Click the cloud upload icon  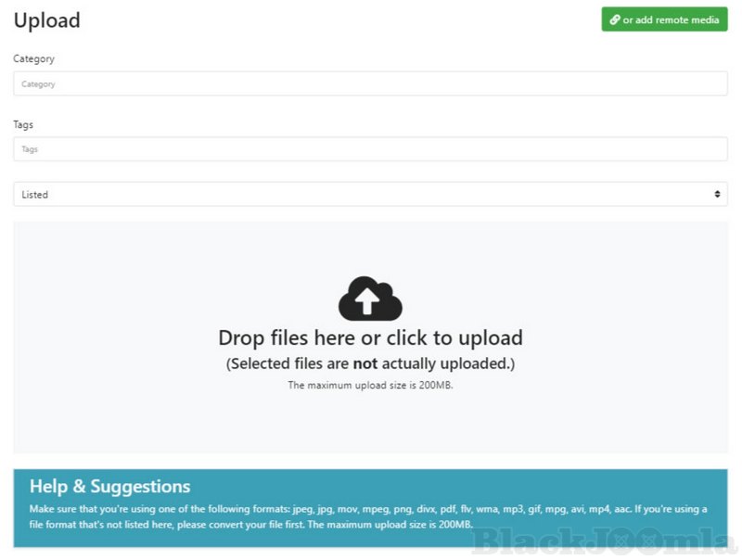click(370, 299)
